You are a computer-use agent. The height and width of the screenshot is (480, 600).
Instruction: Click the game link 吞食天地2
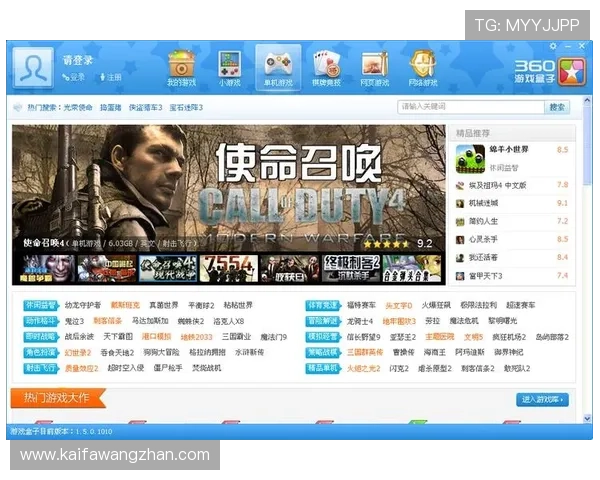point(117,353)
